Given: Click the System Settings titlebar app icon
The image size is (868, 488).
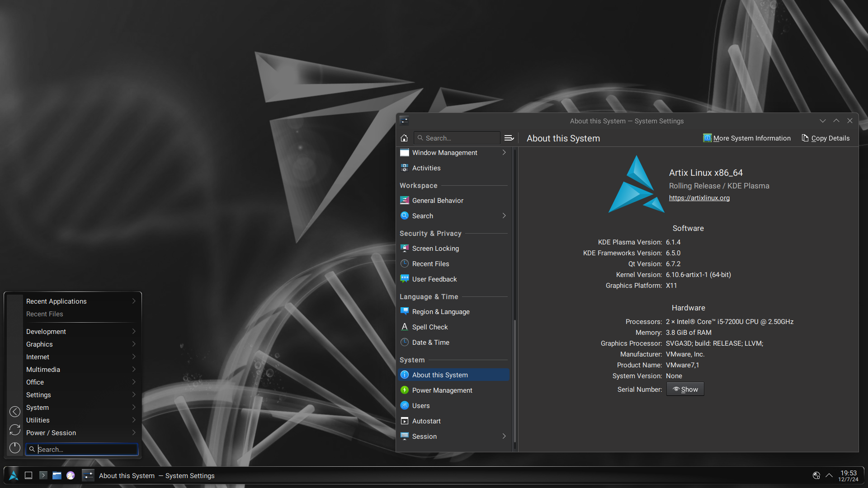Looking at the screenshot, I should [404, 121].
